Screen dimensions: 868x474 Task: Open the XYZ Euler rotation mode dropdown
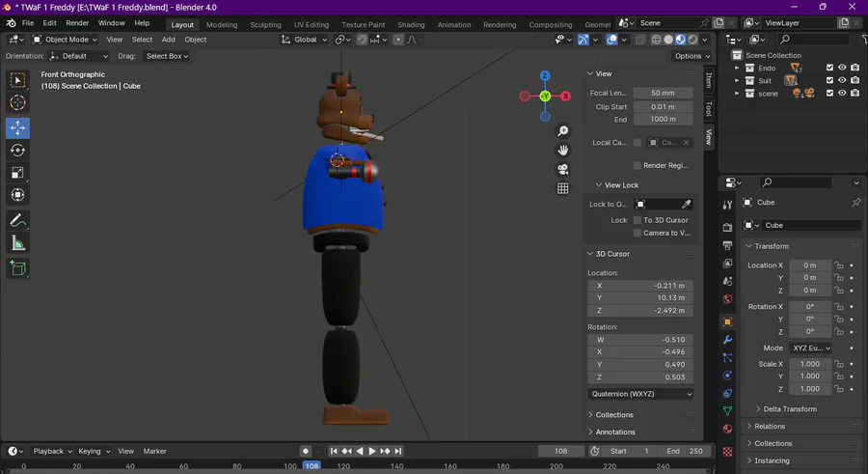pyautogui.click(x=810, y=349)
